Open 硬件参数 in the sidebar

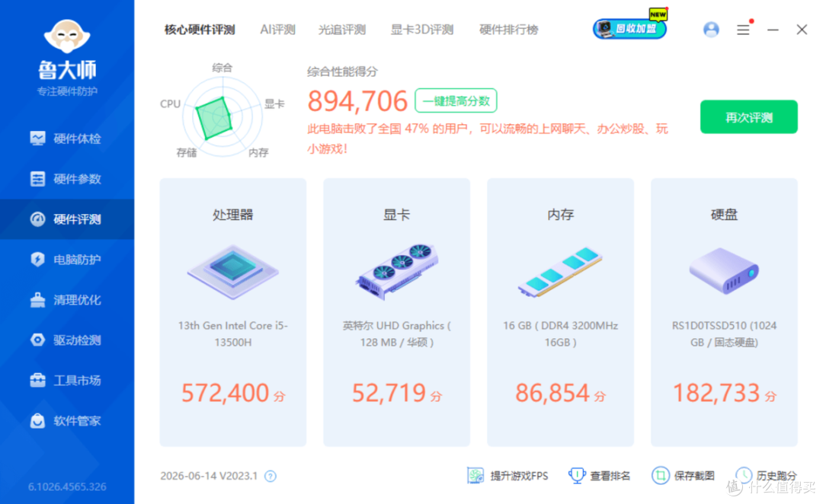66,179
